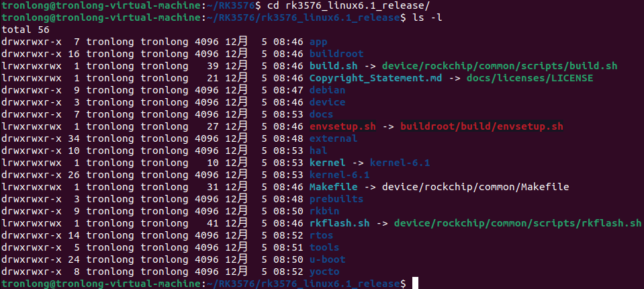Click the 'yocto' directory name
The image size is (644, 289).
(x=324, y=272)
